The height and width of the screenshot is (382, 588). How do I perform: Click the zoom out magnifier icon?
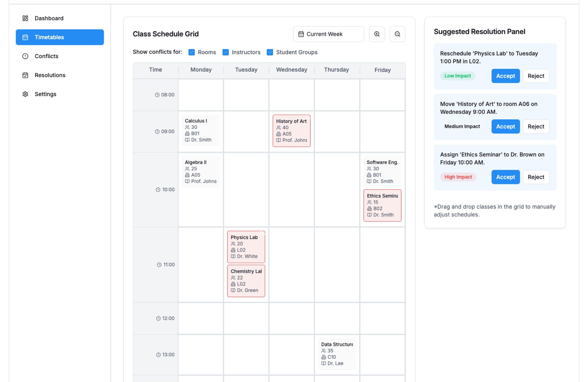[397, 34]
